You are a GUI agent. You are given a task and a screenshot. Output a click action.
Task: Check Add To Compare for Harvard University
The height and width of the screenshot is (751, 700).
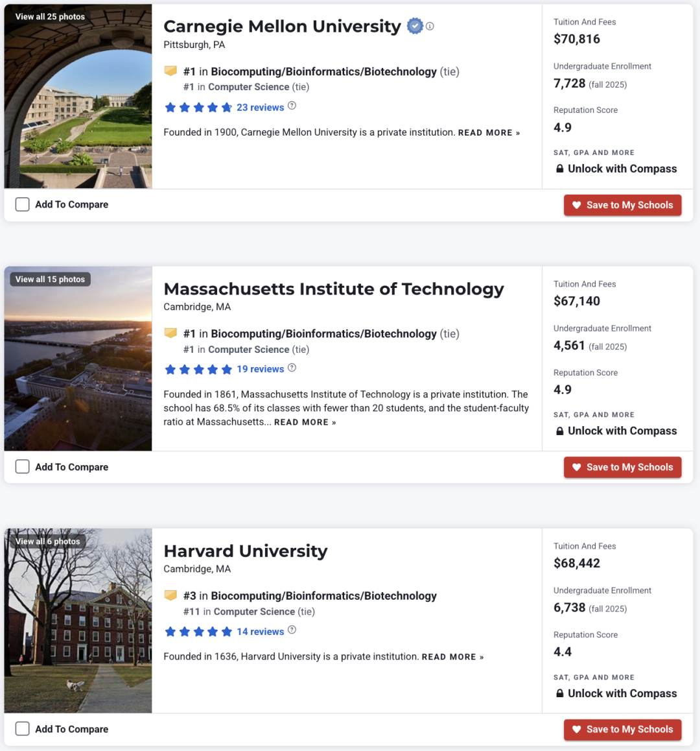tap(22, 729)
